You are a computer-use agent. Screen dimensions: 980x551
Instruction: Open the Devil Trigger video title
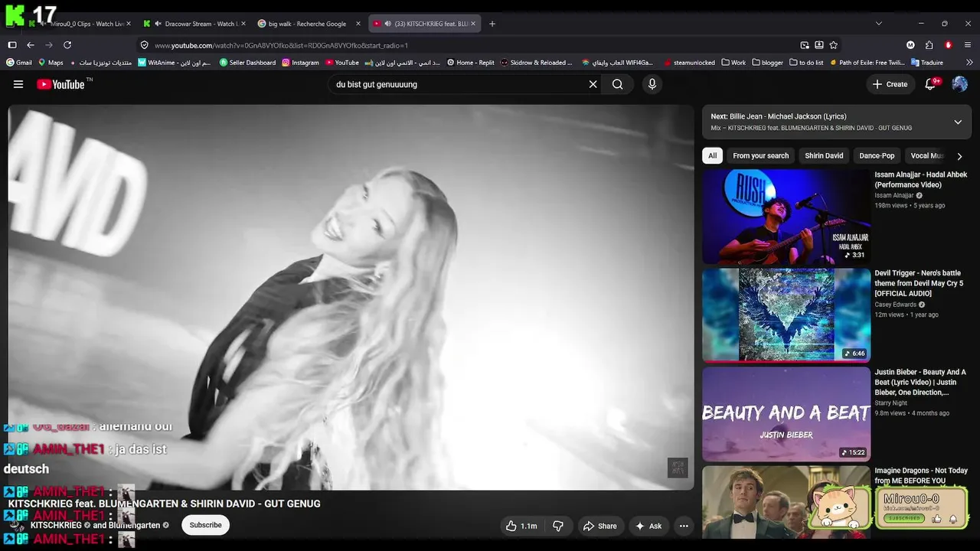pyautogui.click(x=920, y=283)
